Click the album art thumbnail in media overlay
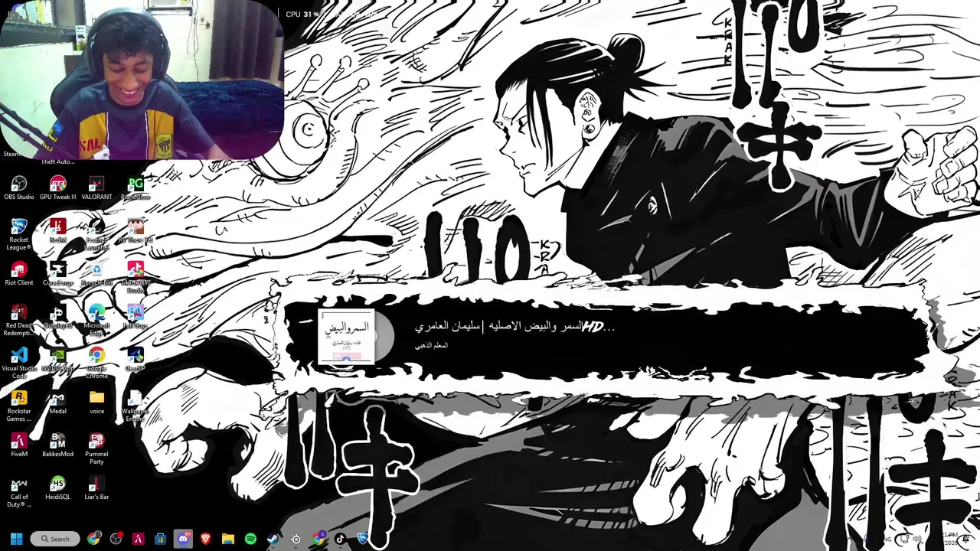Viewport: 980px width, 551px height. [346, 337]
